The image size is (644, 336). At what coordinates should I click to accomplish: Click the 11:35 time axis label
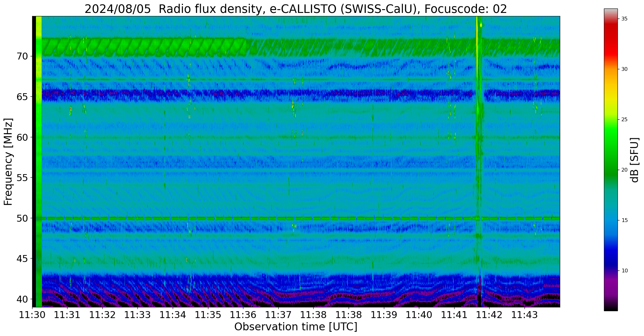(x=208, y=315)
